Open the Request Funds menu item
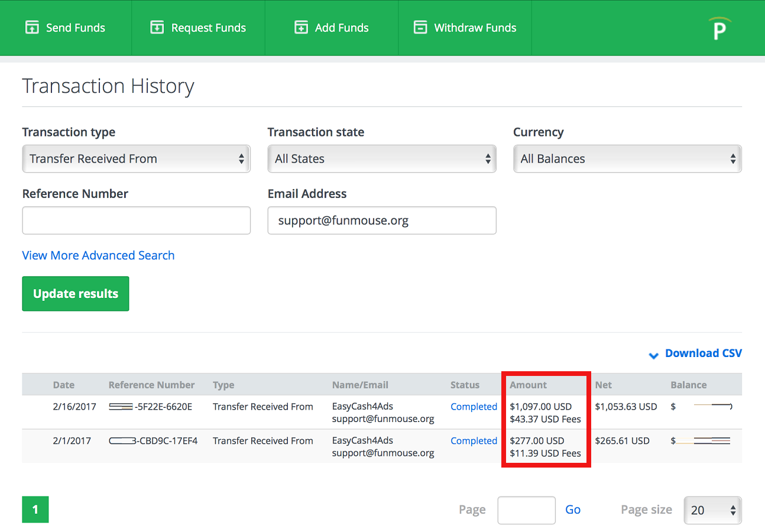The width and height of the screenshot is (765, 532). [198, 28]
